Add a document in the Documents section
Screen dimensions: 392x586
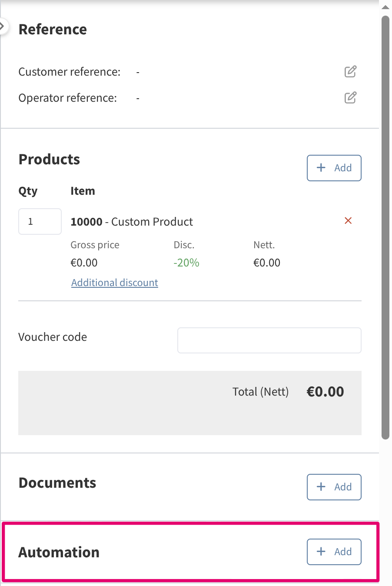(x=334, y=487)
